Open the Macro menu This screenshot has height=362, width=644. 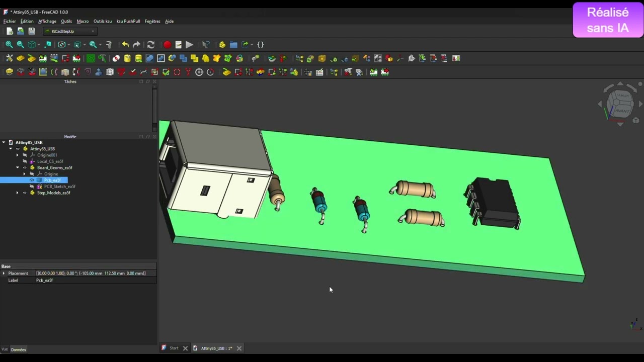[x=83, y=21]
